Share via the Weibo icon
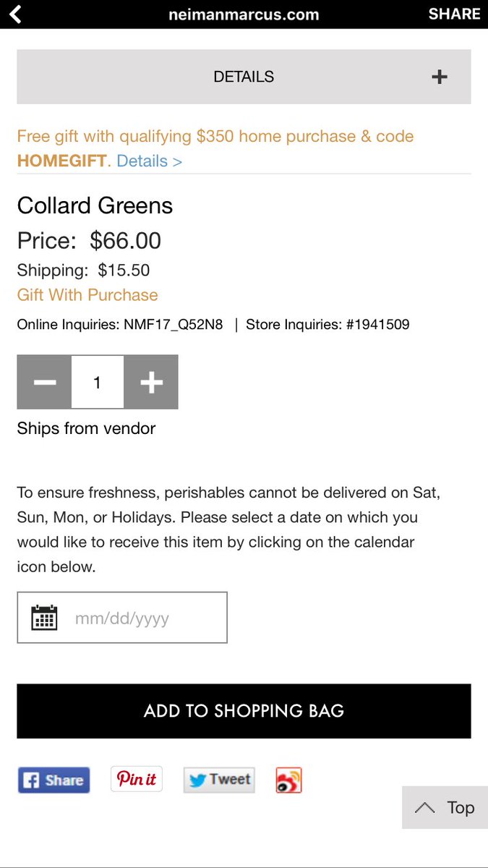Screen dimensions: 488x868 tap(288, 780)
